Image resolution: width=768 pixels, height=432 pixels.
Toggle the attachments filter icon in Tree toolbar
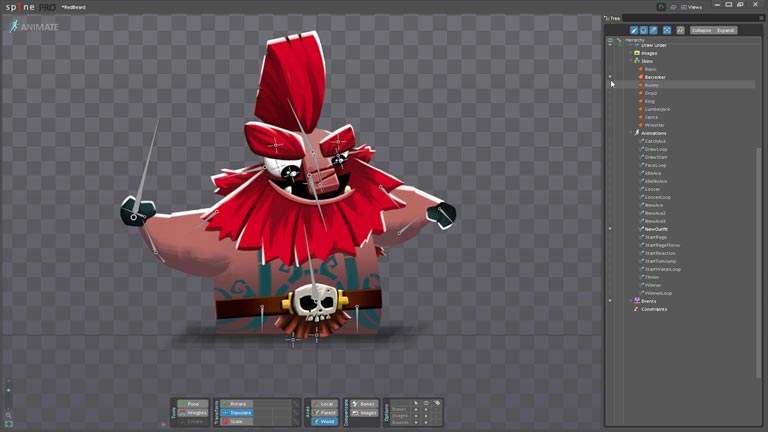point(653,30)
